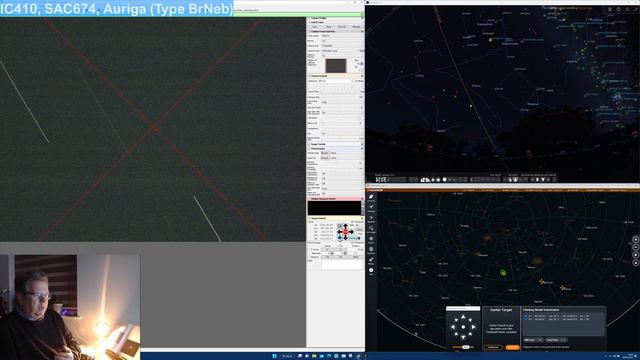The height and width of the screenshot is (360, 640).
Task: Open the taskbar Search box
Action: [288, 356]
